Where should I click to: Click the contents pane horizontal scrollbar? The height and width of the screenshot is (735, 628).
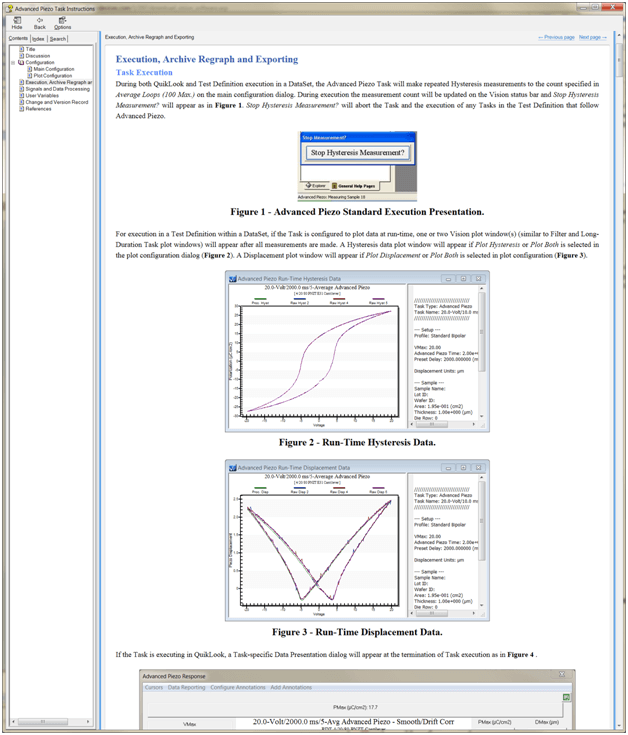click(x=51, y=721)
